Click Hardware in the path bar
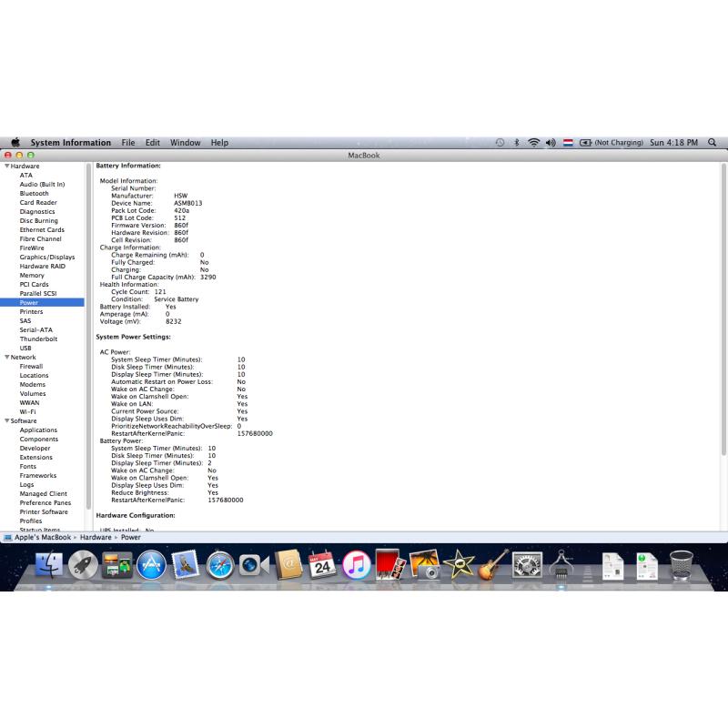The image size is (728, 728). (x=96, y=537)
